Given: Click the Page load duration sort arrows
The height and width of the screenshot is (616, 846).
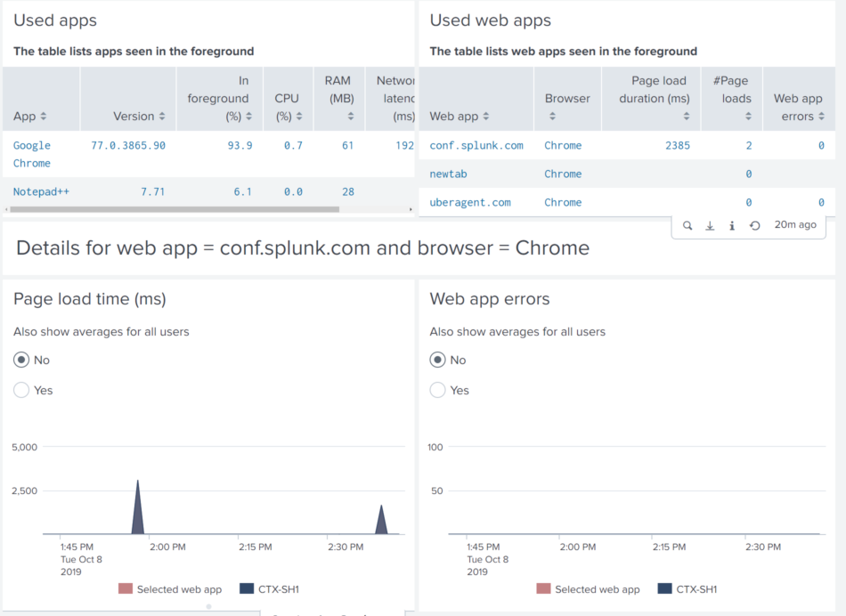Looking at the screenshot, I should click(x=686, y=117).
